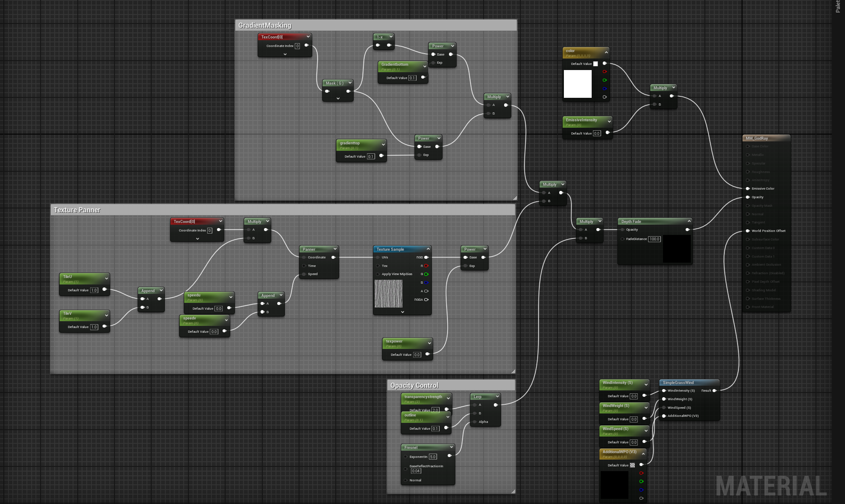Screen dimensions: 845x504
Task: Click the RGBA output pin on Texture Sample
Action: (x=426, y=299)
